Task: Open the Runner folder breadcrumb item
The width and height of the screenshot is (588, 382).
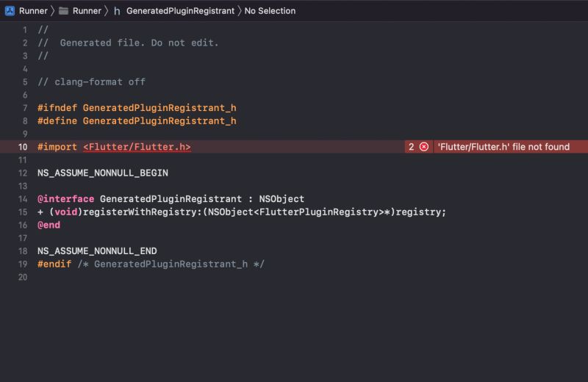Action: [87, 11]
